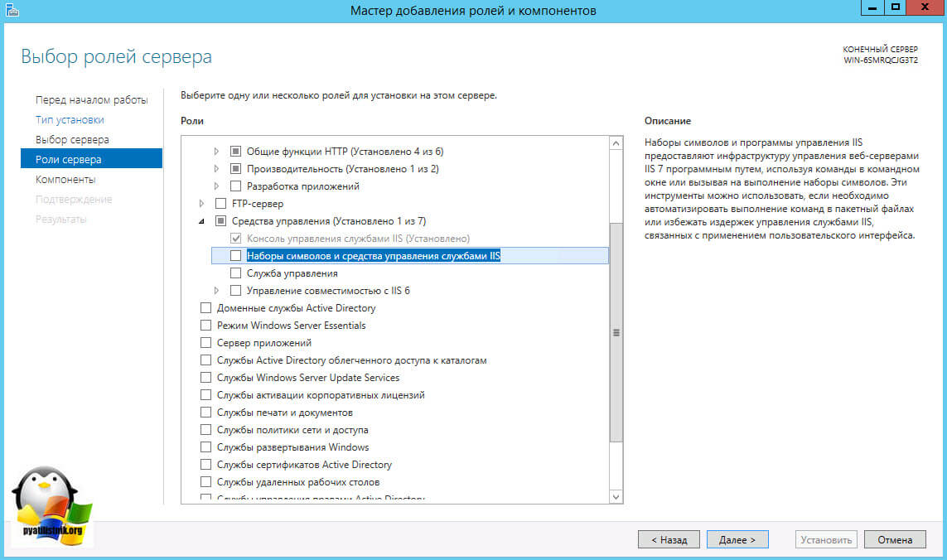Check Доменные службы Active Directory
Viewport: 947px width, 560px height.
click(x=205, y=308)
